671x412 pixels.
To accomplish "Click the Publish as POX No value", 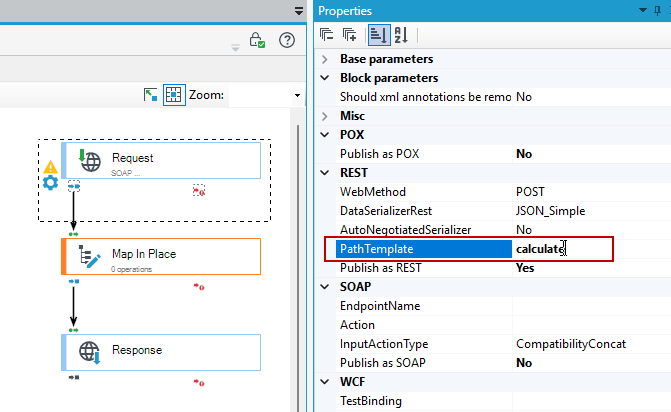I will pos(524,154).
